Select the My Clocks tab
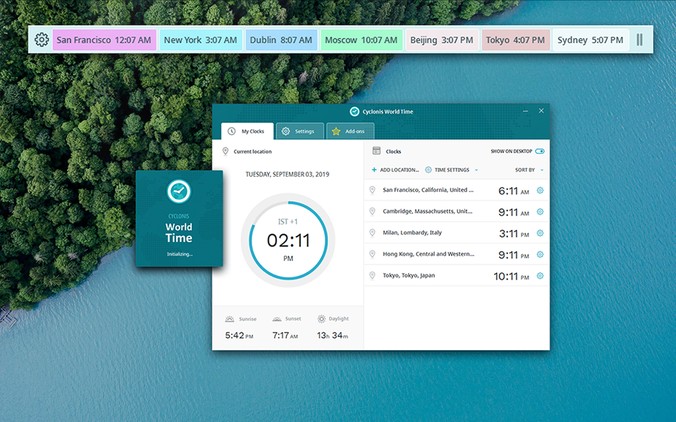 [x=246, y=131]
